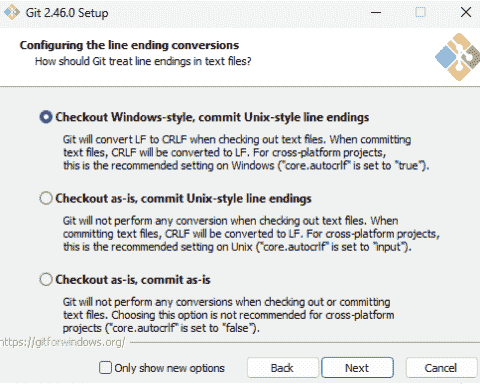Go to the previous page with Back

tap(282, 368)
